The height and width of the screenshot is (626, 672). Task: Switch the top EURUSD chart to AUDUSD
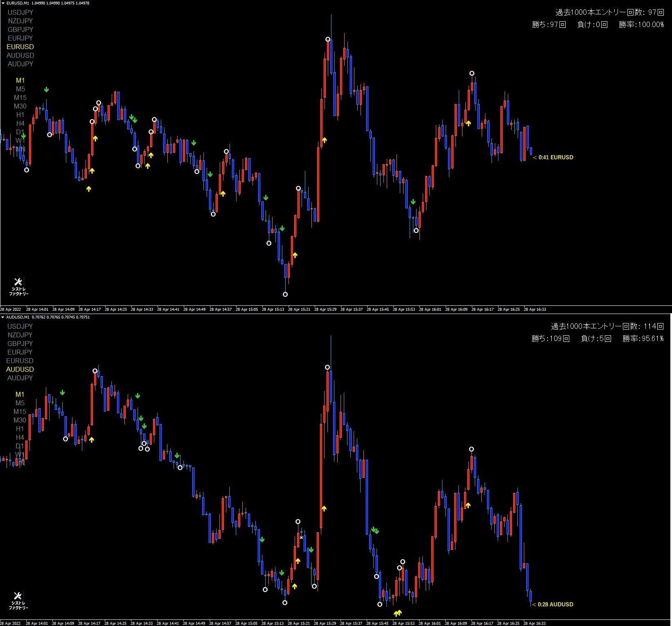pos(20,55)
